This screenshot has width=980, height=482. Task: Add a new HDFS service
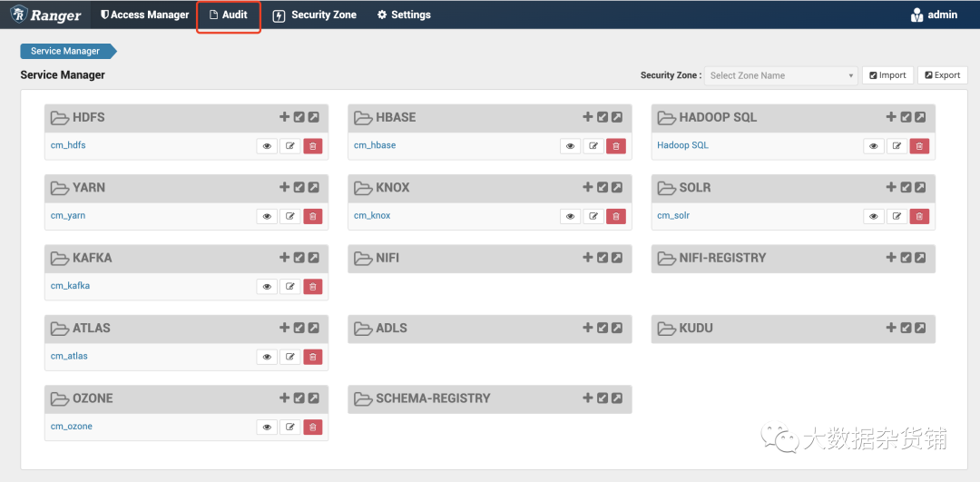(x=284, y=117)
